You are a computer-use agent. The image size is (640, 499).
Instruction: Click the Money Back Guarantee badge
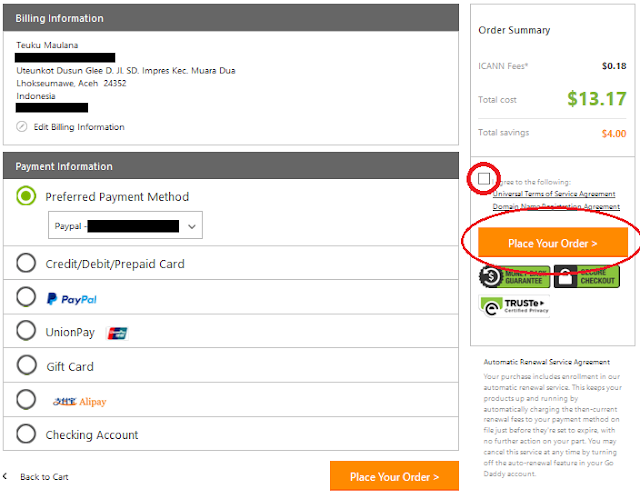click(x=513, y=277)
